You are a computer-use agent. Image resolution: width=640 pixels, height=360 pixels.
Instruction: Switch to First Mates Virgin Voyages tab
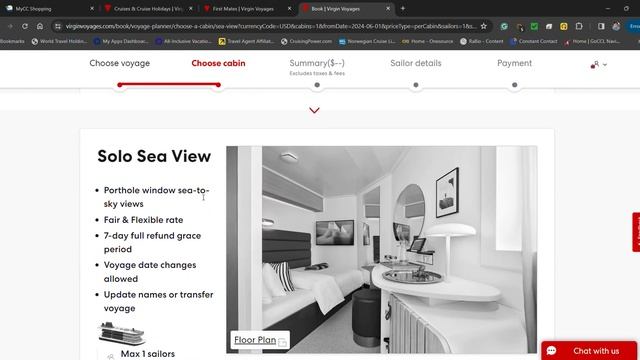pyautogui.click(x=243, y=9)
